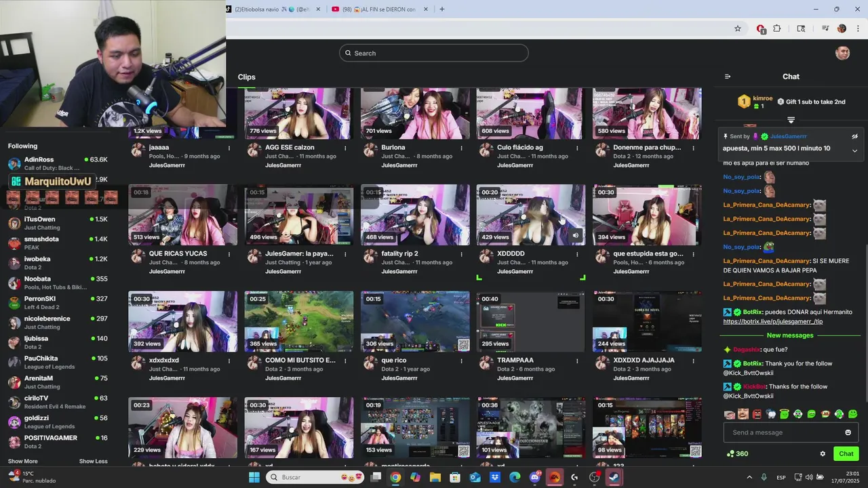Open Kick user avatar menu
Viewport: 868px width, 488px height.
[843, 53]
